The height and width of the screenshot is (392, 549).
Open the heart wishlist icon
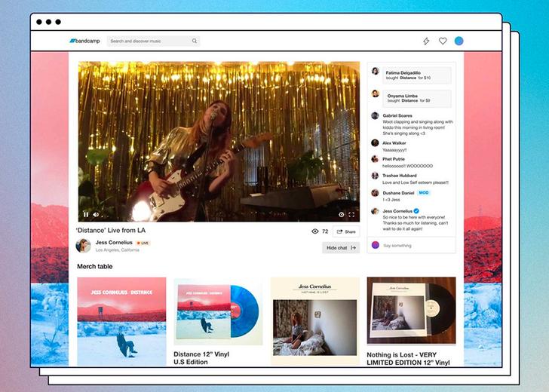(x=443, y=41)
